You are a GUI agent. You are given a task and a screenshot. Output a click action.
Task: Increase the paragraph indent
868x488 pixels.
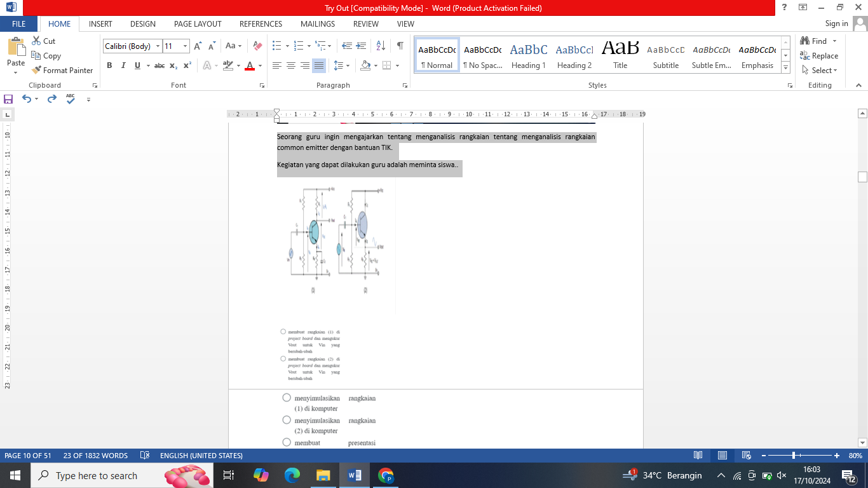pyautogui.click(x=361, y=46)
